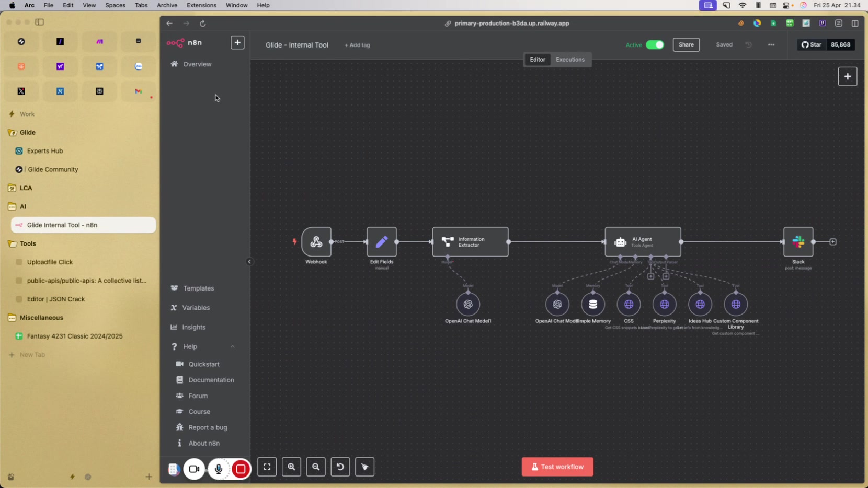Open the Extensions menu in menu bar
Image resolution: width=868 pixels, height=488 pixels.
201,5
